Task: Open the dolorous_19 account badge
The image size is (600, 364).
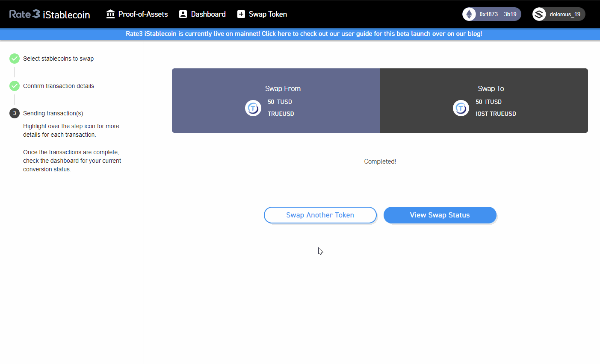Action: coord(559,14)
